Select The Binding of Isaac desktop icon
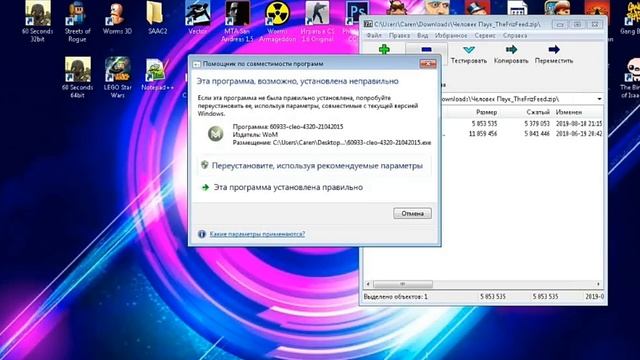The height and width of the screenshot is (360, 640). (631, 78)
